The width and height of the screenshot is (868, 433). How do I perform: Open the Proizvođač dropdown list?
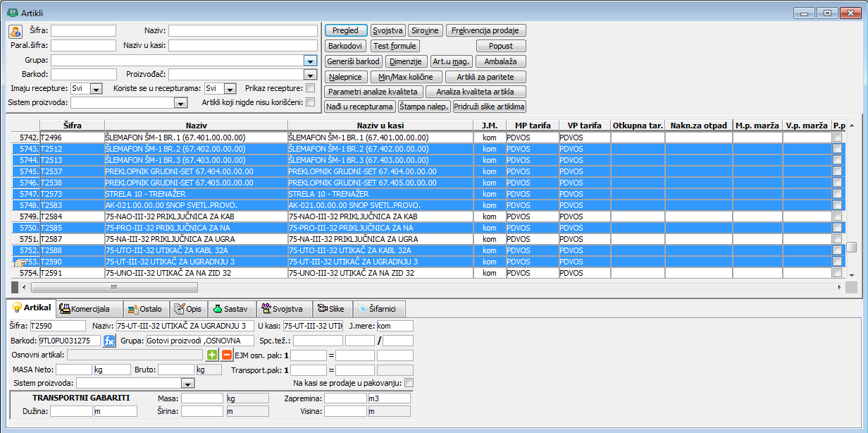click(x=309, y=74)
